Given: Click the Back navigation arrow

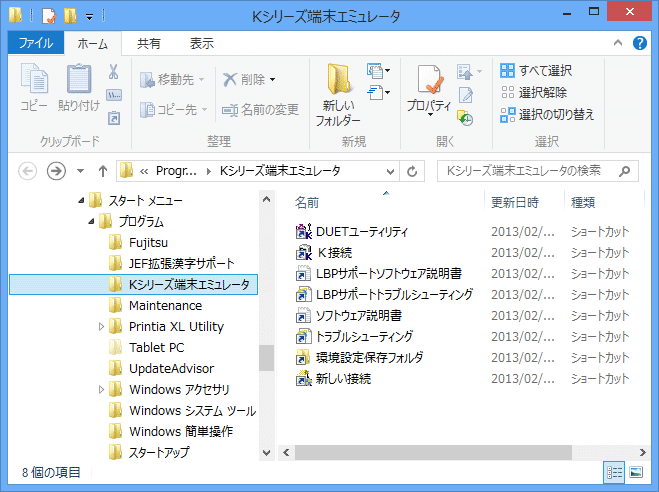Looking at the screenshot, I should [28, 171].
